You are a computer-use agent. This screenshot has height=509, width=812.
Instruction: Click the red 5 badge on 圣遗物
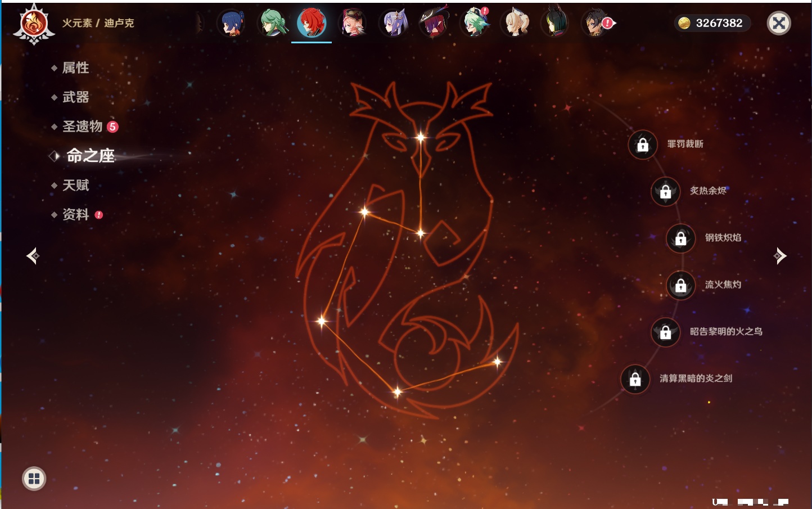tap(112, 127)
